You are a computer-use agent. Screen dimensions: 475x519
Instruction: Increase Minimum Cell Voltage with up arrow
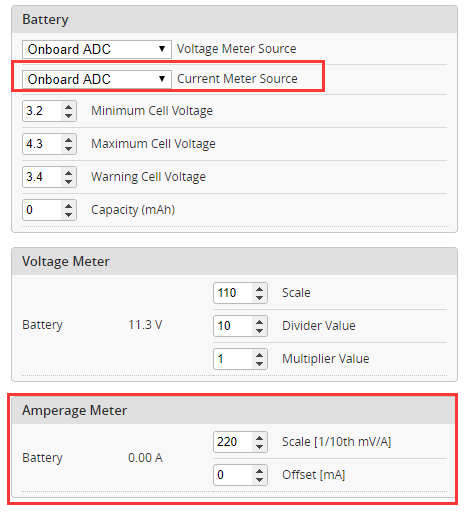[69, 107]
